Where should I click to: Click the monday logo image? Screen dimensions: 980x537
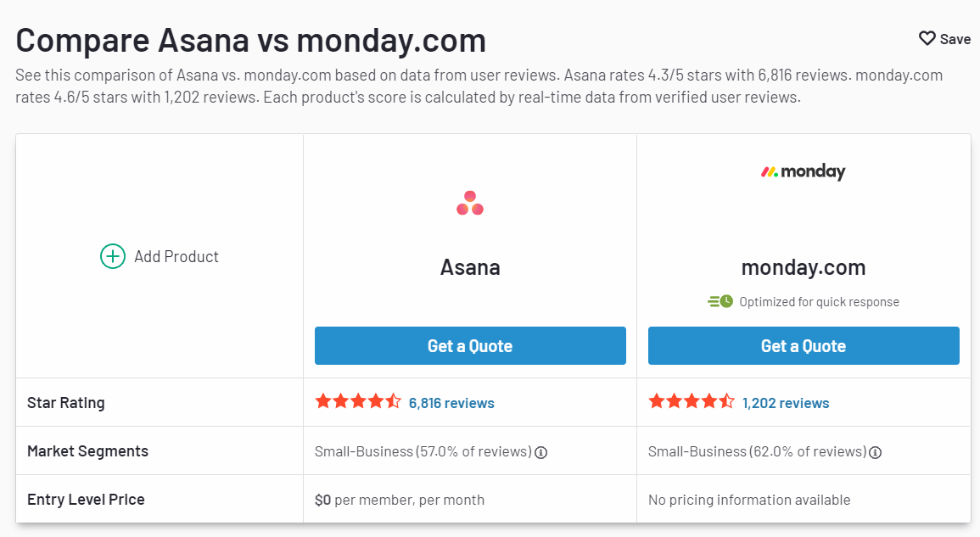[804, 171]
